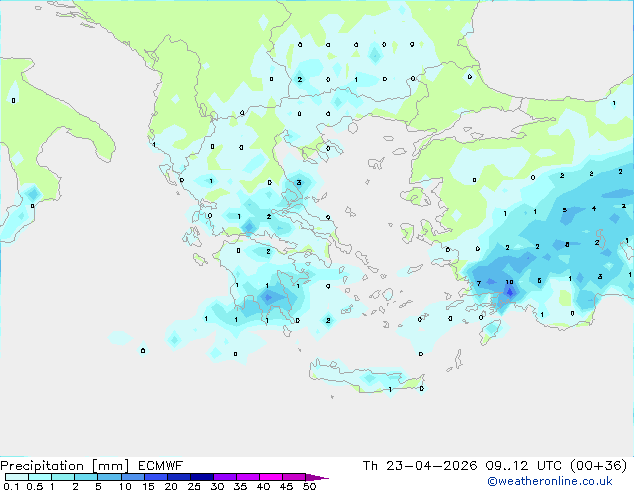
Task: Click the '7' precipitation value on the map
Action: 479,283
